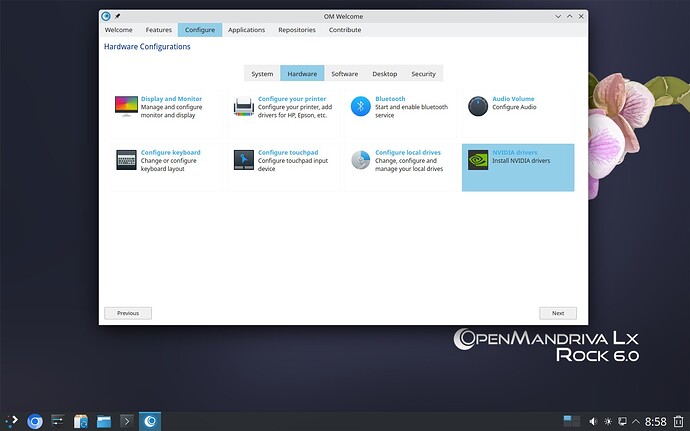Click 'Start and enable bluetooth service' text
Viewport: 690px width, 431px height.
point(411,111)
